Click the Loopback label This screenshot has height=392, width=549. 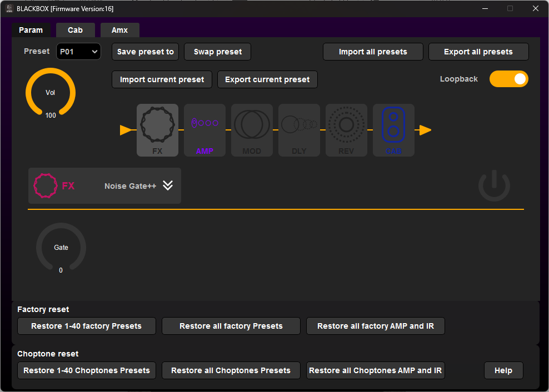[458, 79]
